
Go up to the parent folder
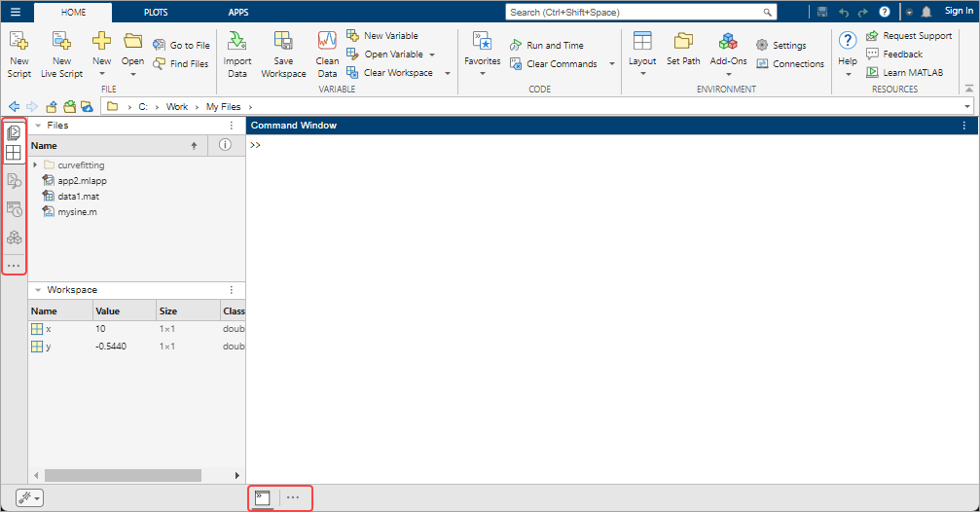pos(52,107)
